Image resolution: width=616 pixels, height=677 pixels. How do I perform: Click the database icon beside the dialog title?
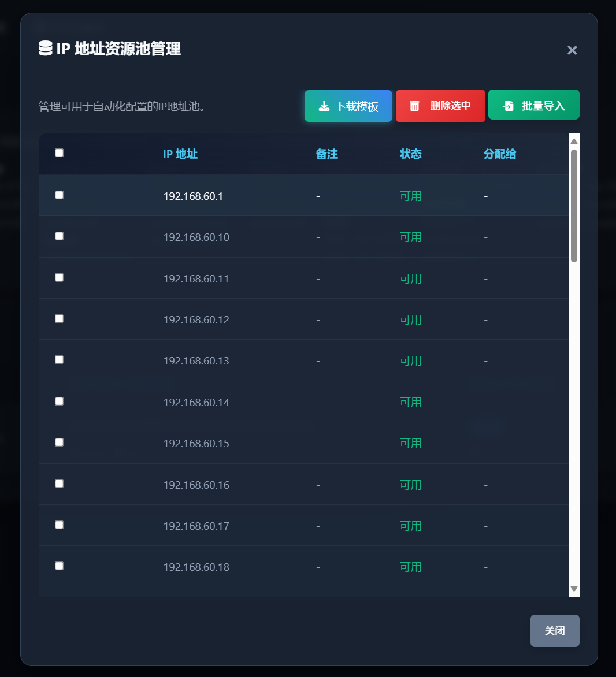click(46, 49)
